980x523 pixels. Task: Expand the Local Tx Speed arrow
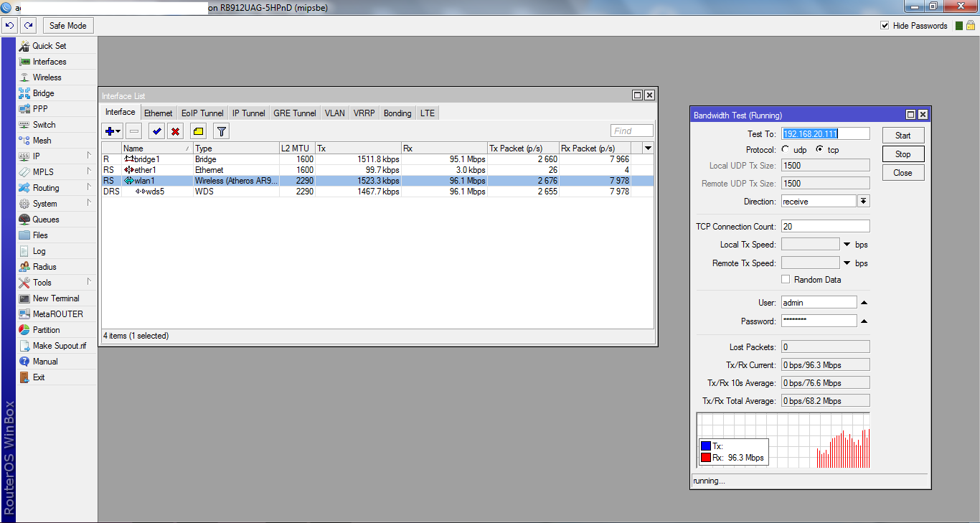click(847, 245)
